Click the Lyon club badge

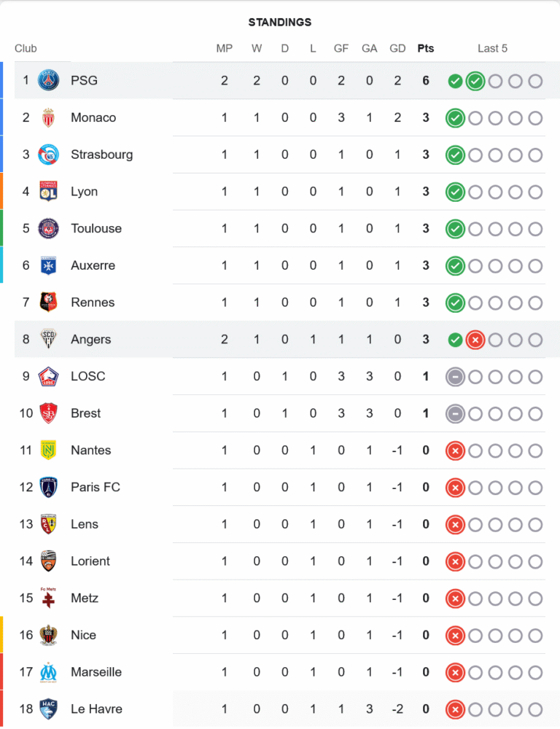tap(48, 192)
